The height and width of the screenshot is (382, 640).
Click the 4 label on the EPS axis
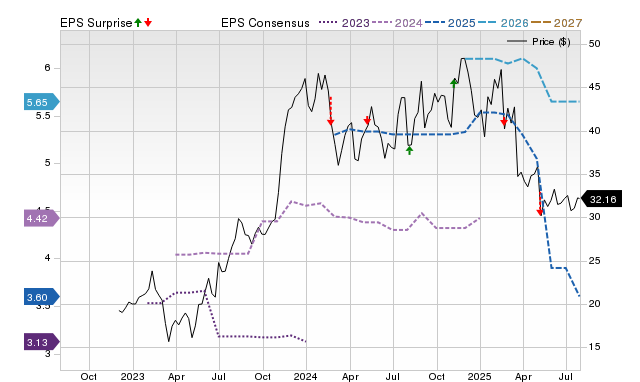click(x=48, y=258)
